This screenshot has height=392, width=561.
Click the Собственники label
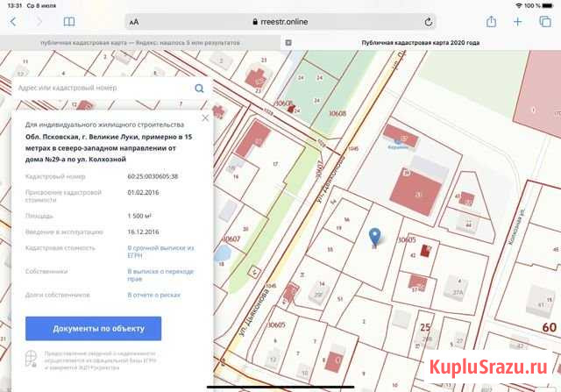click(46, 271)
